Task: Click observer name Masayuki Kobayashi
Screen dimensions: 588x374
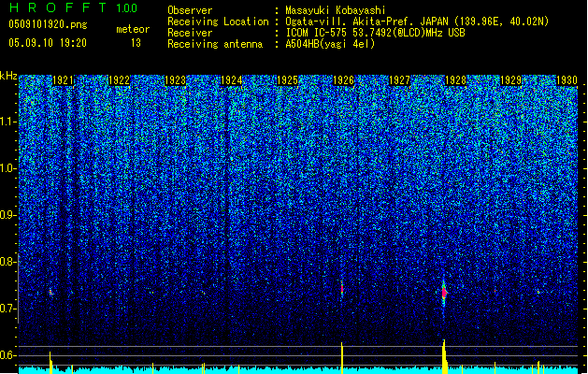Action: pyautogui.click(x=336, y=10)
